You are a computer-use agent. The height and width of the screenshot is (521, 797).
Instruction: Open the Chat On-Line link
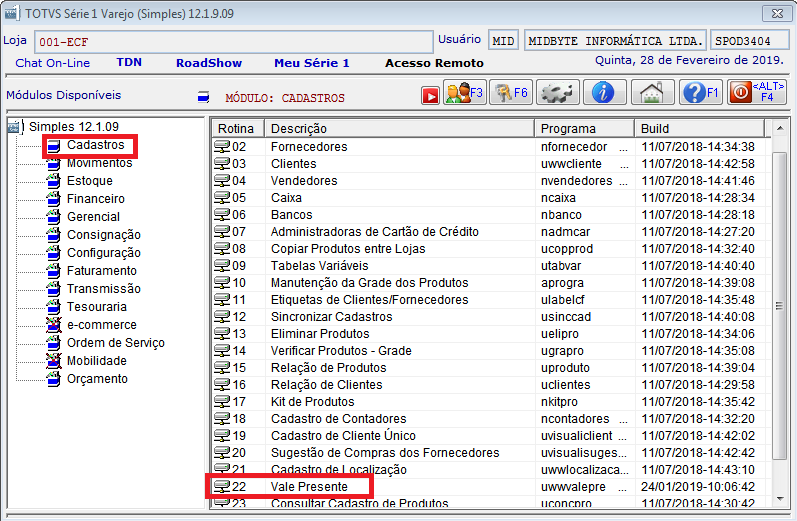(52, 63)
